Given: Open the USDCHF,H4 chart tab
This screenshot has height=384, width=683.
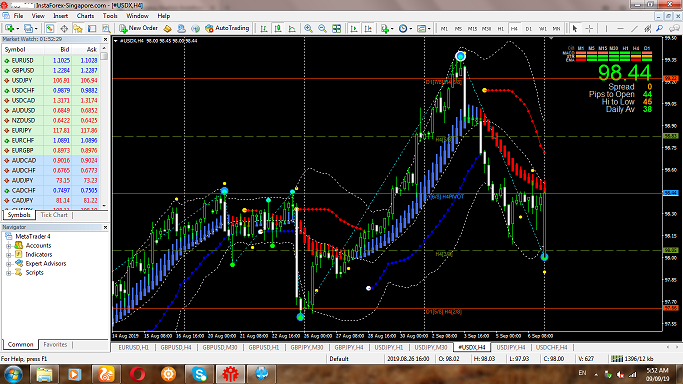Looking at the screenshot, I should (x=551, y=347).
